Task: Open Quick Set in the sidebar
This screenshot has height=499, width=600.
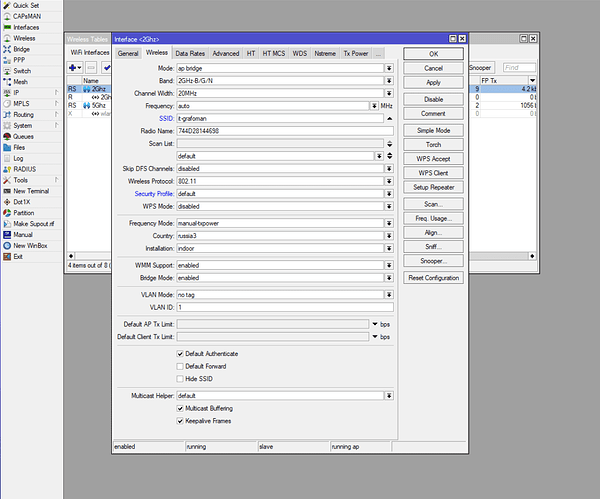Action: [x=26, y=5]
